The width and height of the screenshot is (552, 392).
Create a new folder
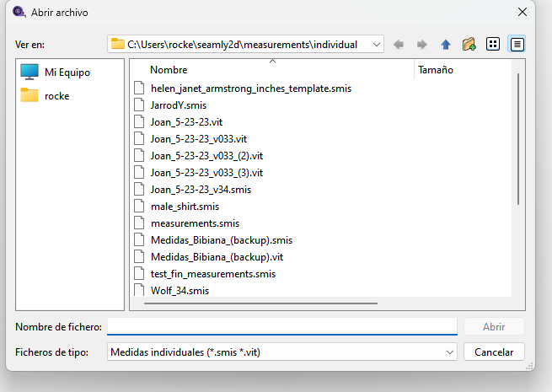point(469,44)
